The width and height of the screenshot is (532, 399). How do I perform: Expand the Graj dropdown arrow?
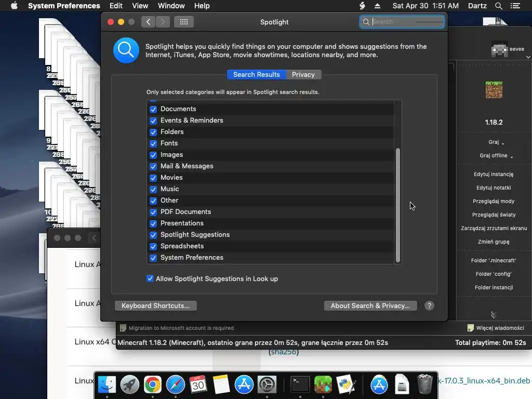503,143
